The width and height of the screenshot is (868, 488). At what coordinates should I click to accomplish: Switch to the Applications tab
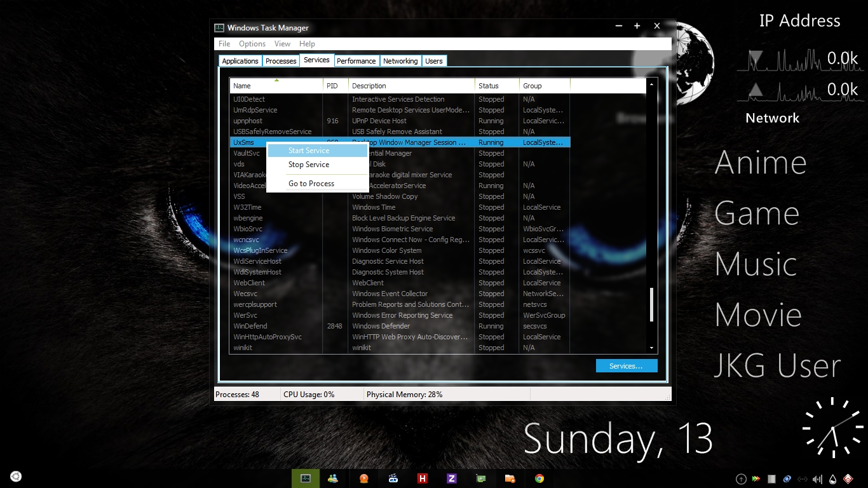pyautogui.click(x=240, y=61)
